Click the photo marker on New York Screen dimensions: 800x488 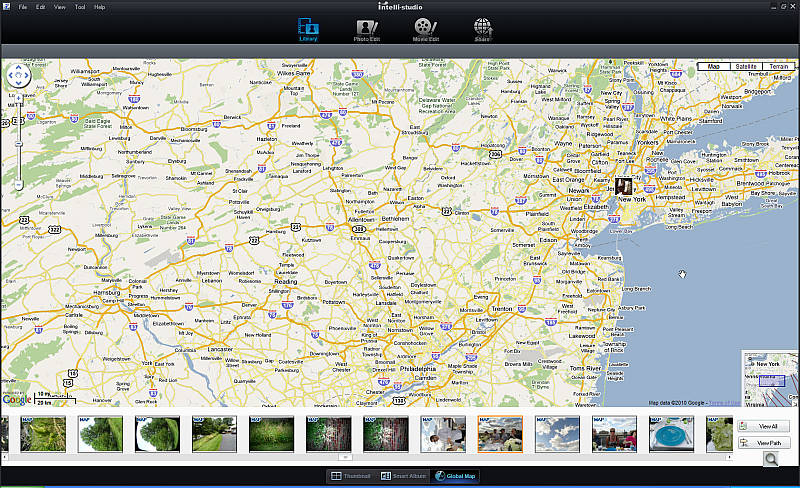(x=624, y=186)
